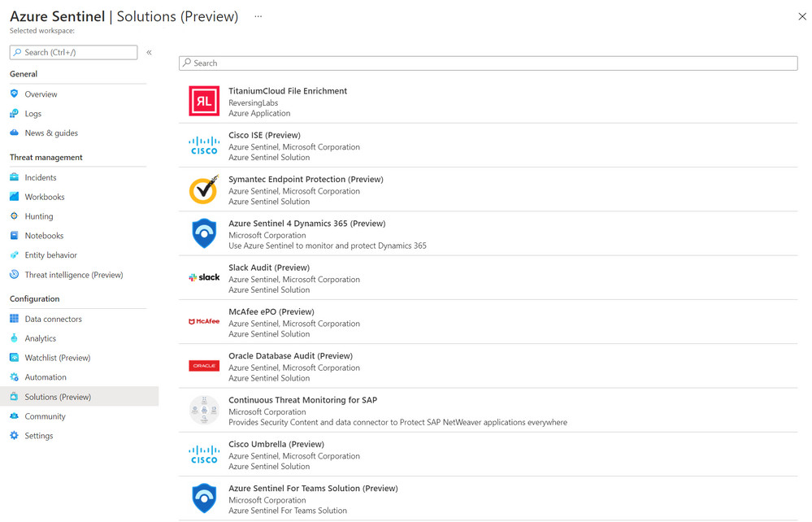
Task: Click the Settings gear icon
Action: pos(14,436)
